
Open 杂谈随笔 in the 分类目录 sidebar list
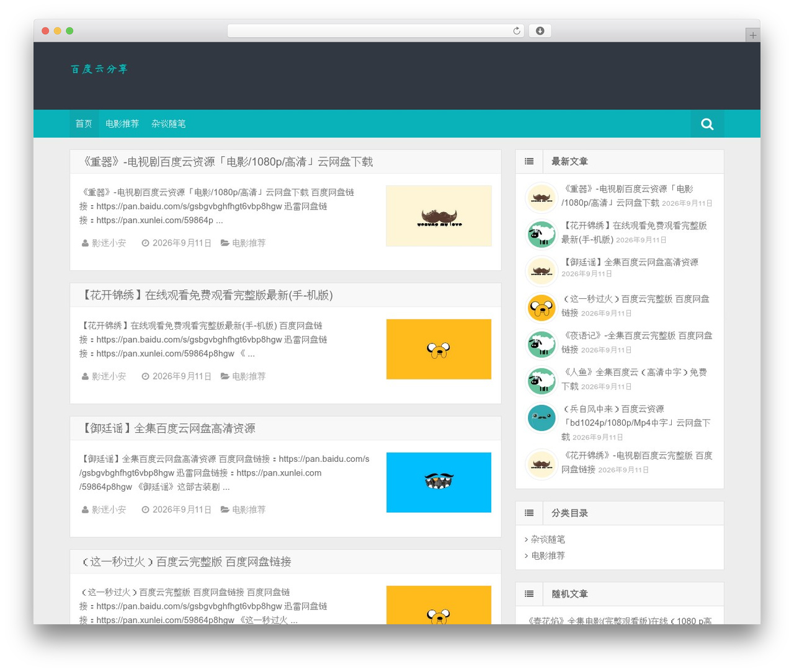click(548, 539)
